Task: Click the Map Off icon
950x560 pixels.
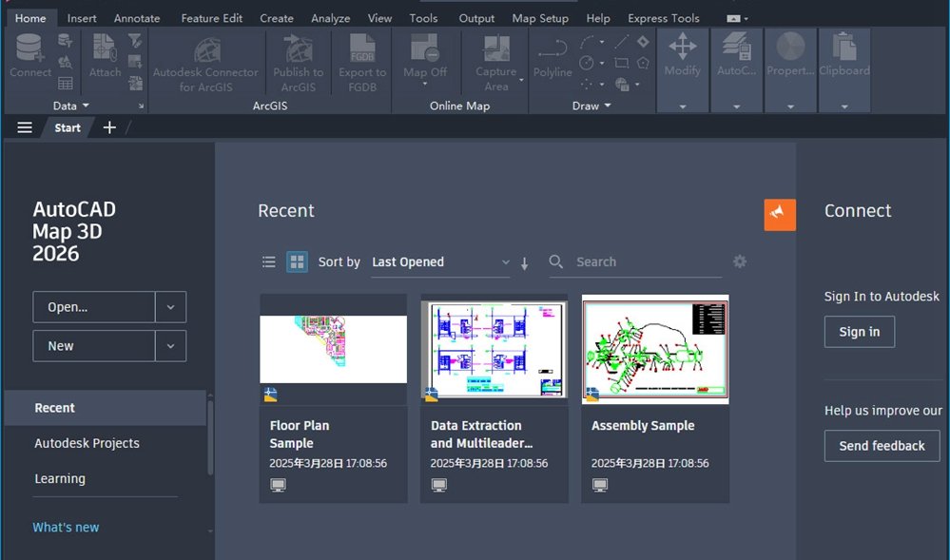Action: [425, 48]
